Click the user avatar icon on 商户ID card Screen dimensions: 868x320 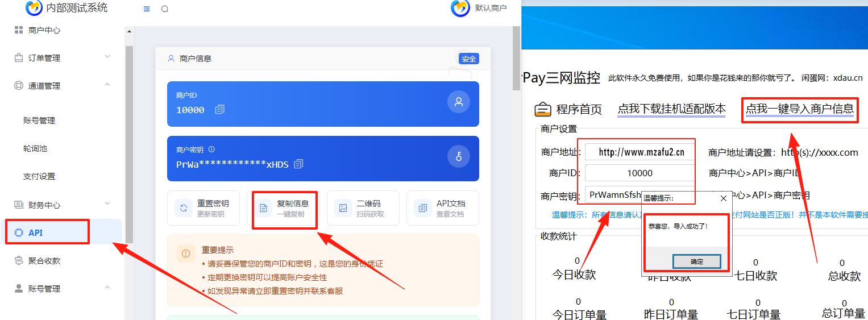point(459,102)
